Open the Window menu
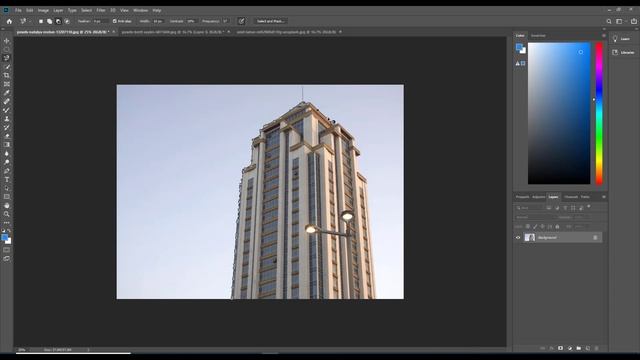The image size is (640, 360). tap(140, 10)
